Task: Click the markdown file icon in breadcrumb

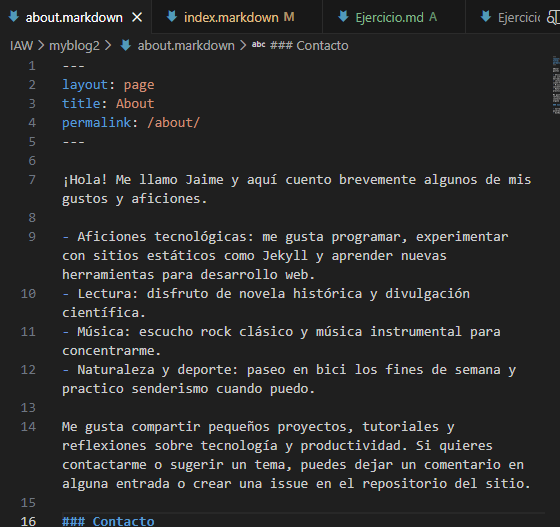Action: 125,45
